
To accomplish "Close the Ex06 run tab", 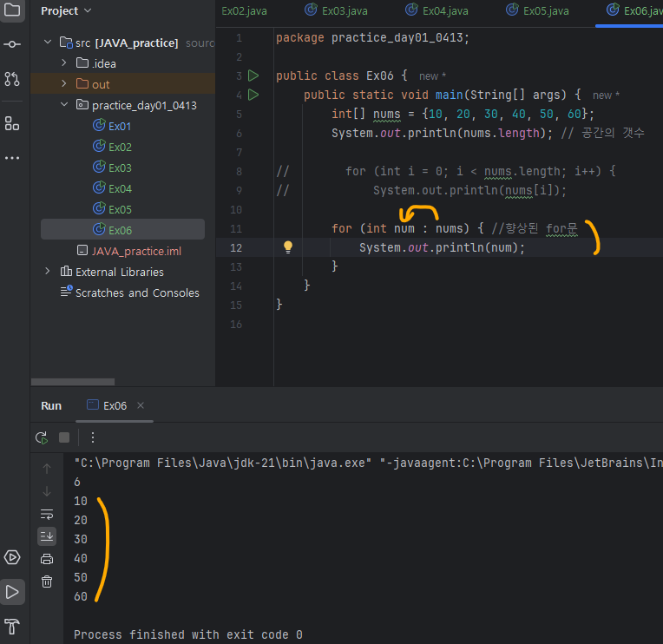I will point(141,405).
